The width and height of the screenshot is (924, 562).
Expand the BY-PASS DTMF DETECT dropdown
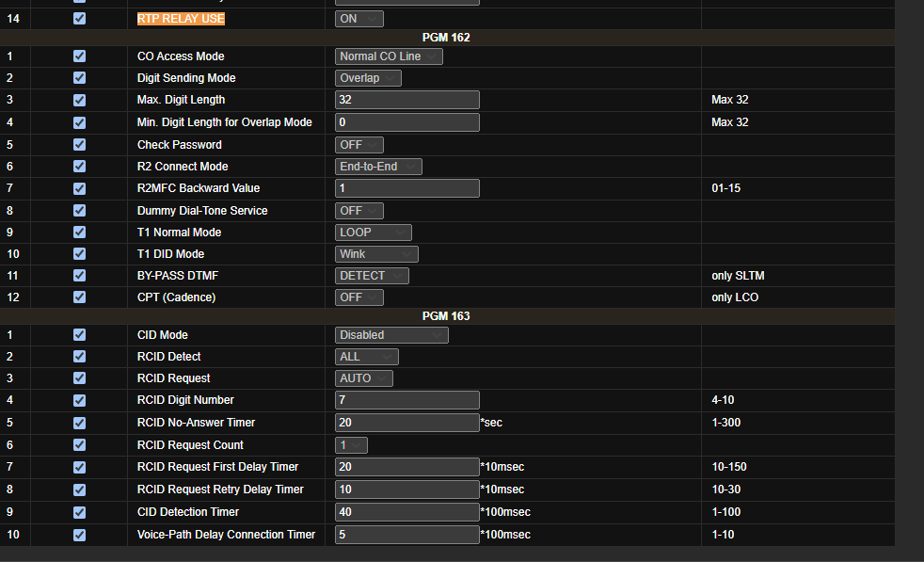pyautogui.click(x=372, y=276)
